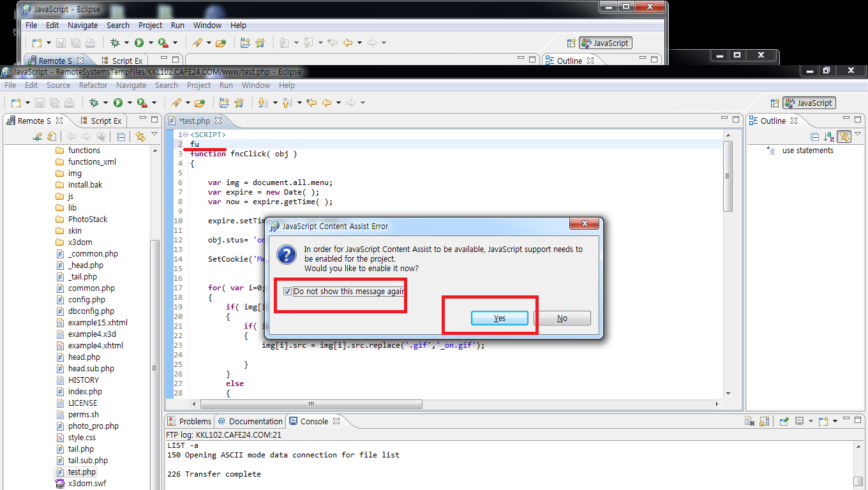
Task: Toggle Scroll Lock in Console toolbar
Action: tap(765, 422)
